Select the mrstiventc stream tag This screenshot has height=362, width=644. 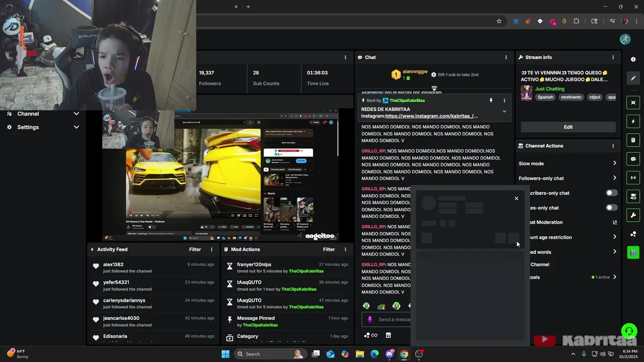click(x=571, y=98)
